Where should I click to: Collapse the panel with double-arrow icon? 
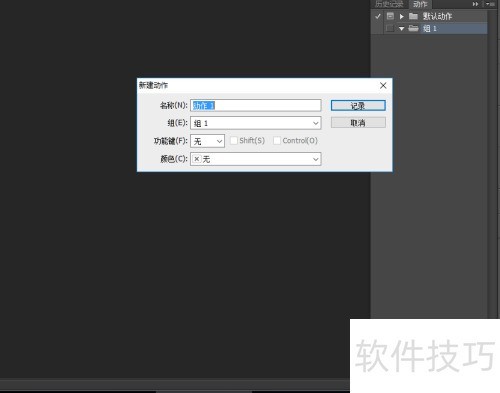coord(475,4)
